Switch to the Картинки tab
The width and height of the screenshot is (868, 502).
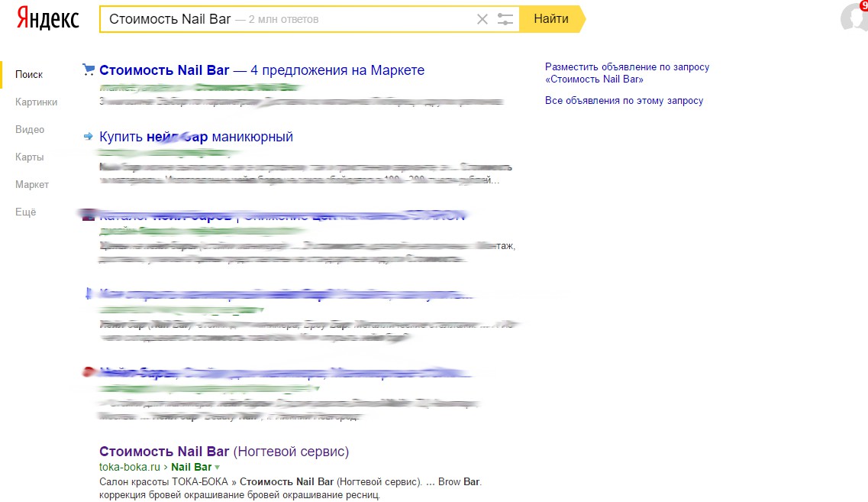click(x=36, y=102)
